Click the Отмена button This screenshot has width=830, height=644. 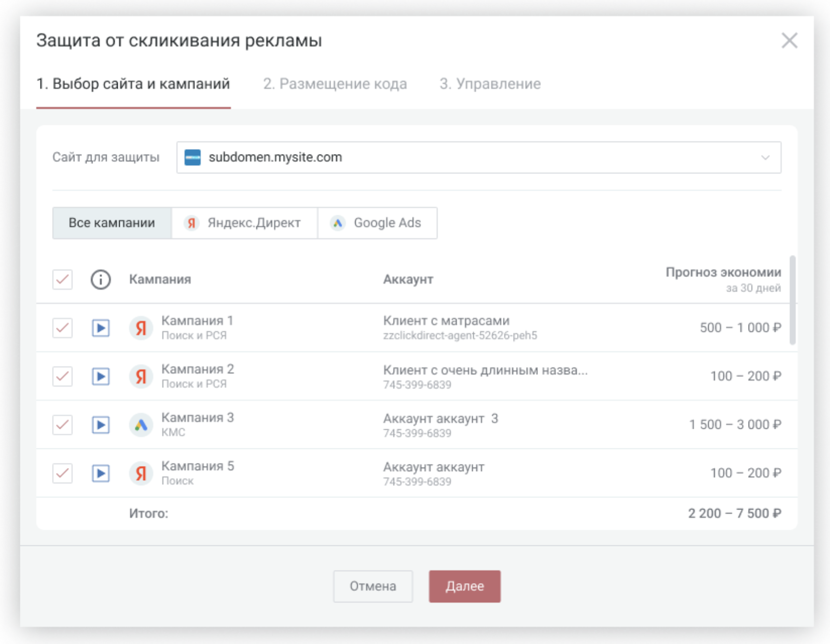pos(373,586)
